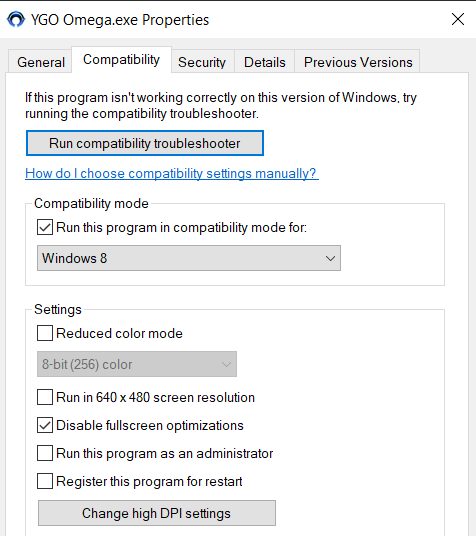The height and width of the screenshot is (536, 476).
Task: Uncheck 'Run this program in compatibility mode for'
Action: pyautogui.click(x=45, y=227)
